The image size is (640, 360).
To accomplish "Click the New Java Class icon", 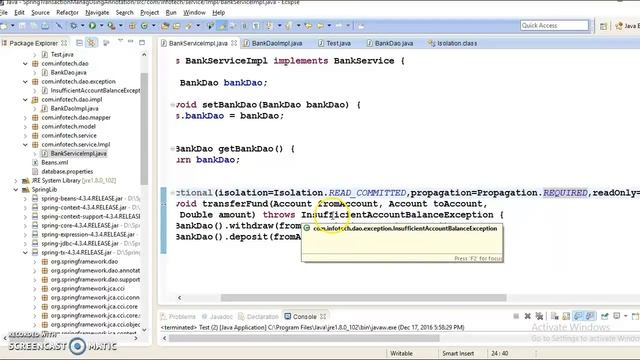I will click(144, 26).
